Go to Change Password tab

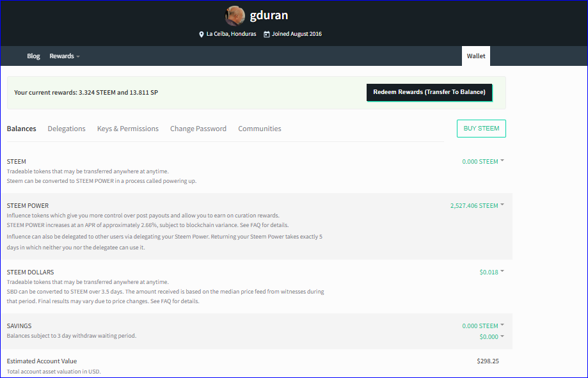pyautogui.click(x=198, y=129)
